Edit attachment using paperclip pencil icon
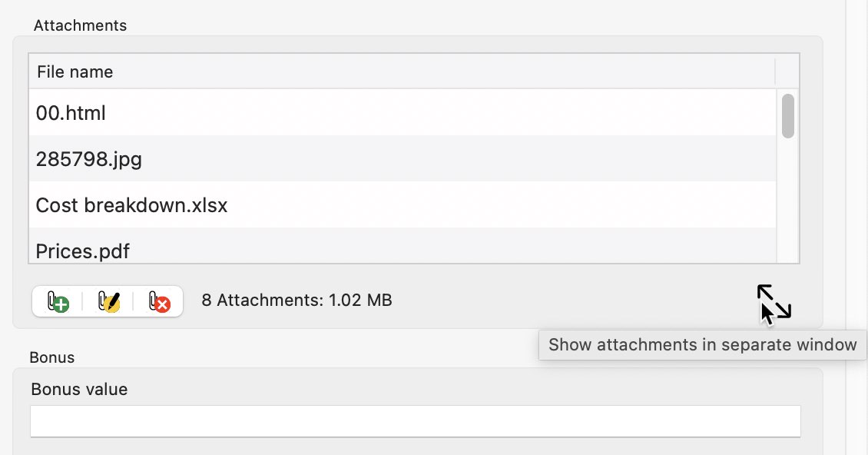The width and height of the screenshot is (868, 455). (108, 301)
